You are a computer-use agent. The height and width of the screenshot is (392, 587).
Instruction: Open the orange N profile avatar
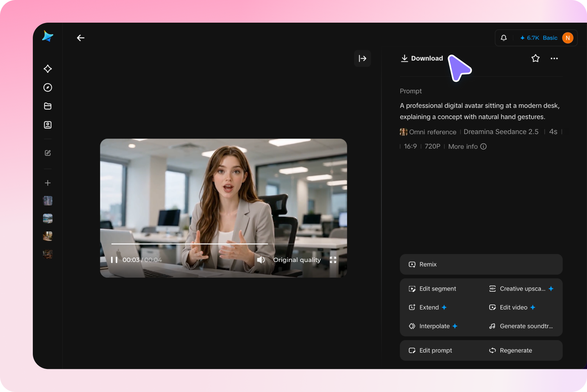click(568, 38)
